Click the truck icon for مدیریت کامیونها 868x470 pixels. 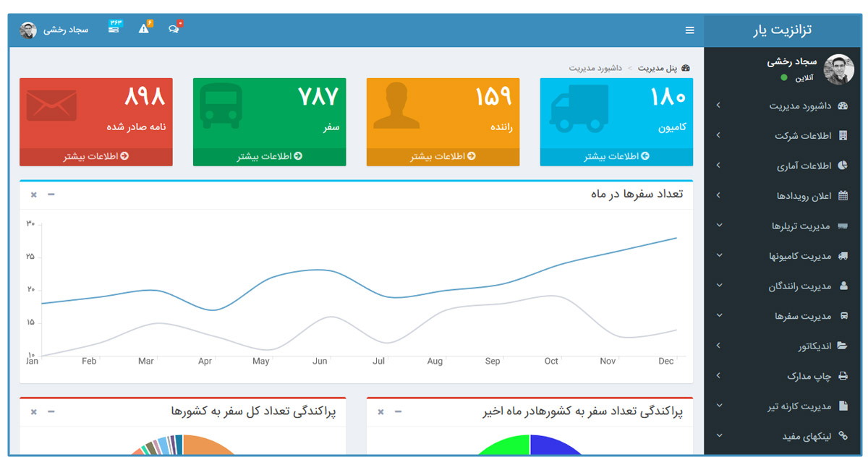point(843,256)
